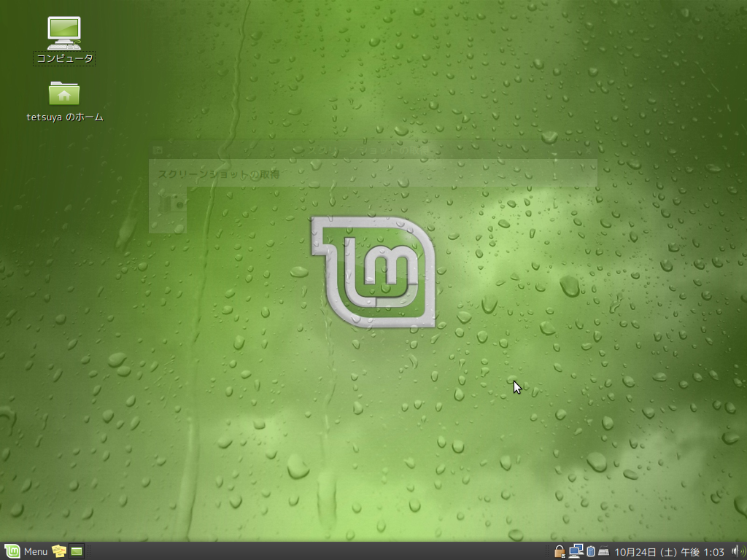Click the sticky notes panel launcher
This screenshot has height=560, width=747.
[58, 551]
